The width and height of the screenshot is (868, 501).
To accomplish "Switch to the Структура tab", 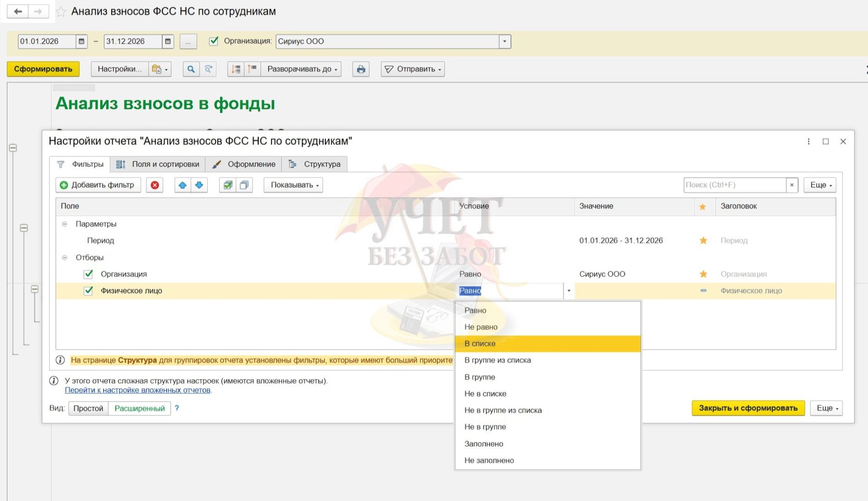I will (x=315, y=164).
